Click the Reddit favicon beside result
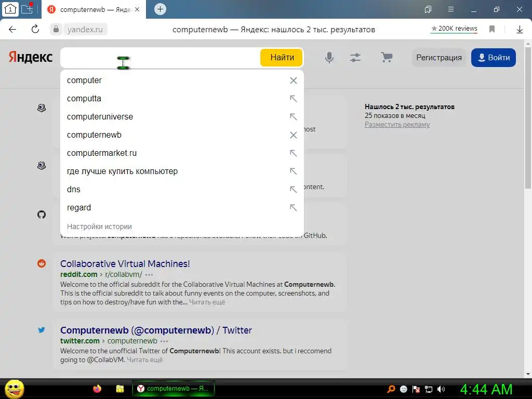Image resolution: width=532 pixels, height=399 pixels. [42, 263]
